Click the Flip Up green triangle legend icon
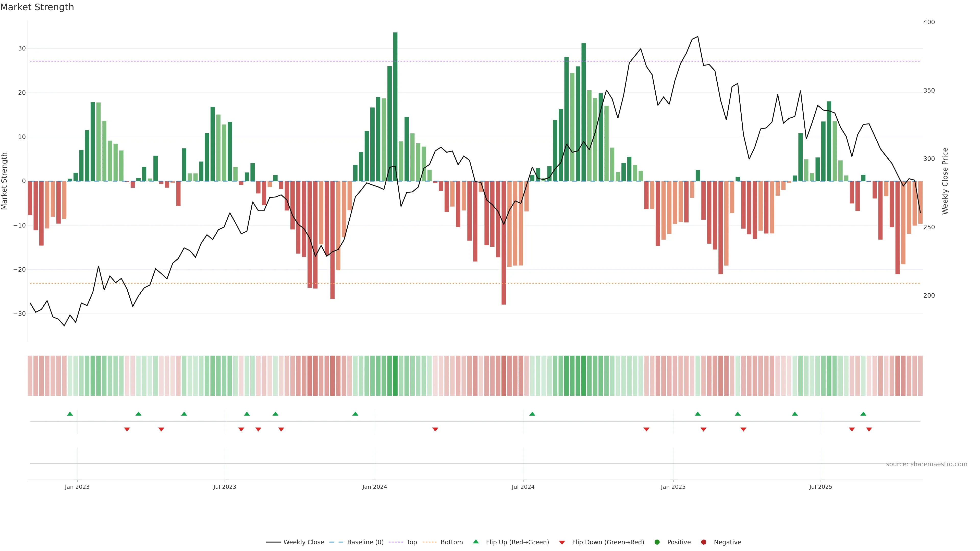980x551 pixels. [x=475, y=542]
